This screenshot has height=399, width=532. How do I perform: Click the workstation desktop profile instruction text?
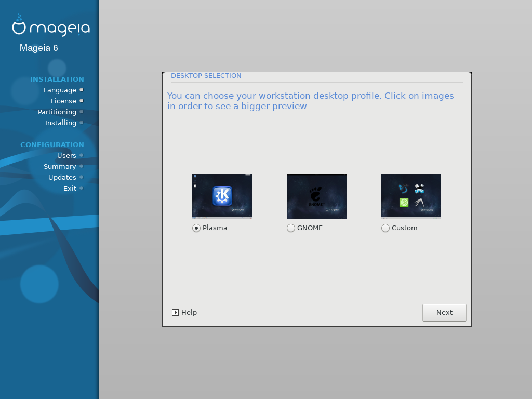point(311,101)
